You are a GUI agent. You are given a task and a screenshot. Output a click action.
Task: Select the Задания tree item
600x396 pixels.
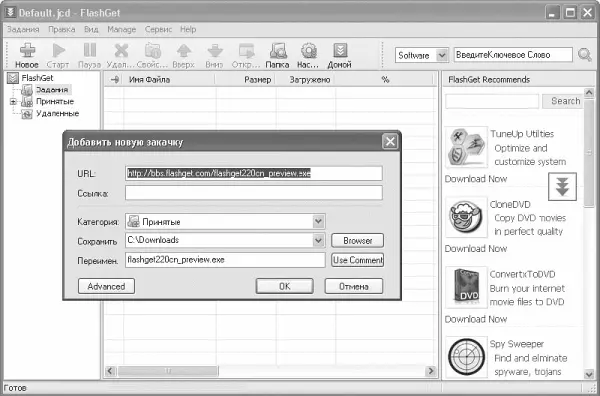(x=52, y=90)
